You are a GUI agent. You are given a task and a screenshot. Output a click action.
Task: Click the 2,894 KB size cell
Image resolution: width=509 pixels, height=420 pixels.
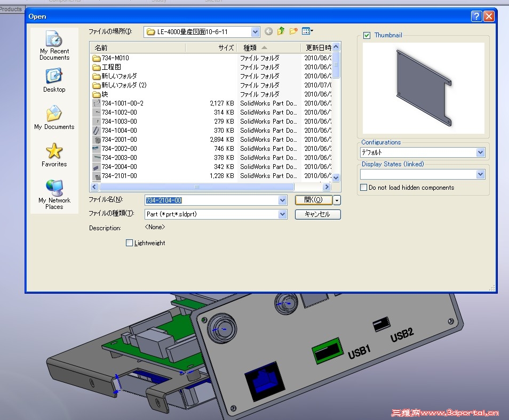pyautogui.click(x=222, y=140)
